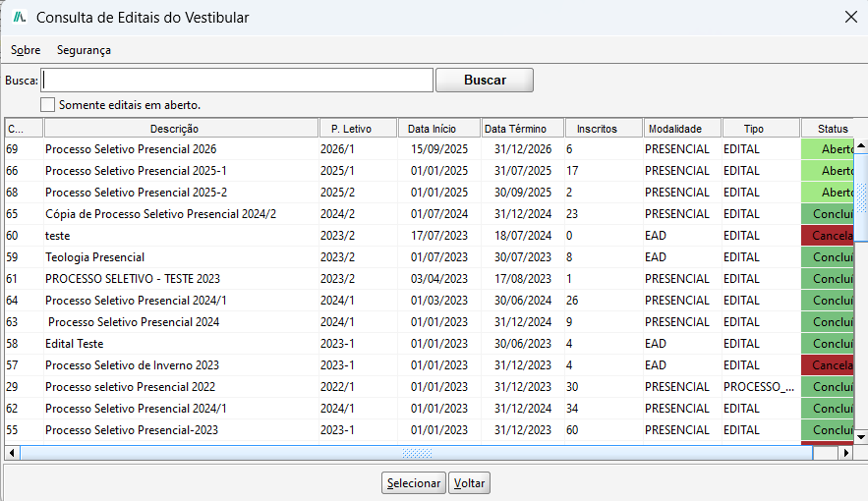Click the Selecionar button

tap(414, 482)
